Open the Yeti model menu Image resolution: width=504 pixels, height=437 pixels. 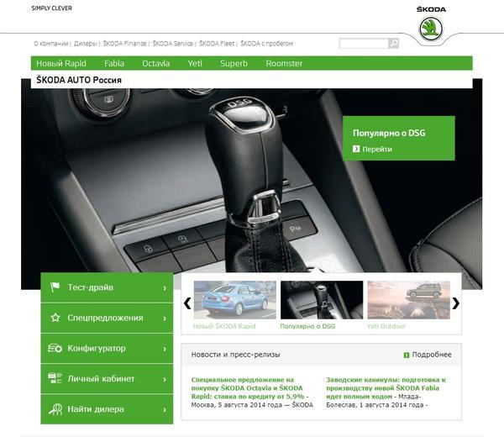195,63
